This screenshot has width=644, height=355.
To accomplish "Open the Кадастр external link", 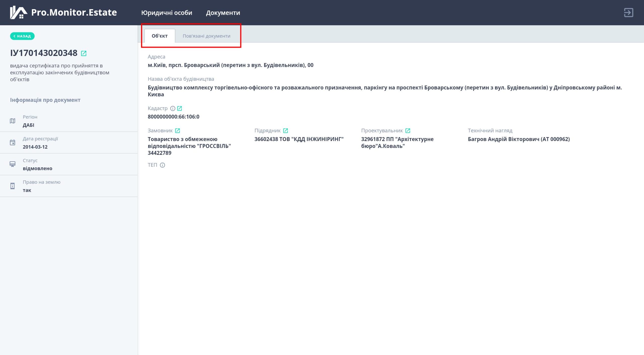I will coord(180,108).
